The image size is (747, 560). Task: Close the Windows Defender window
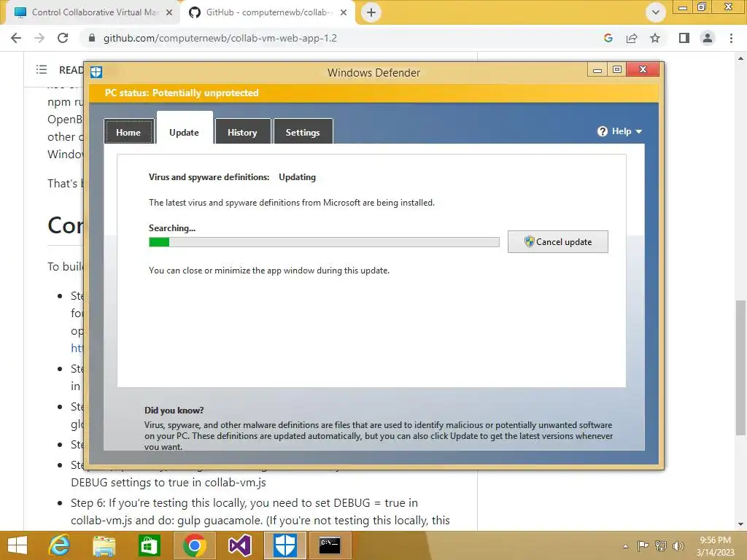coord(643,70)
